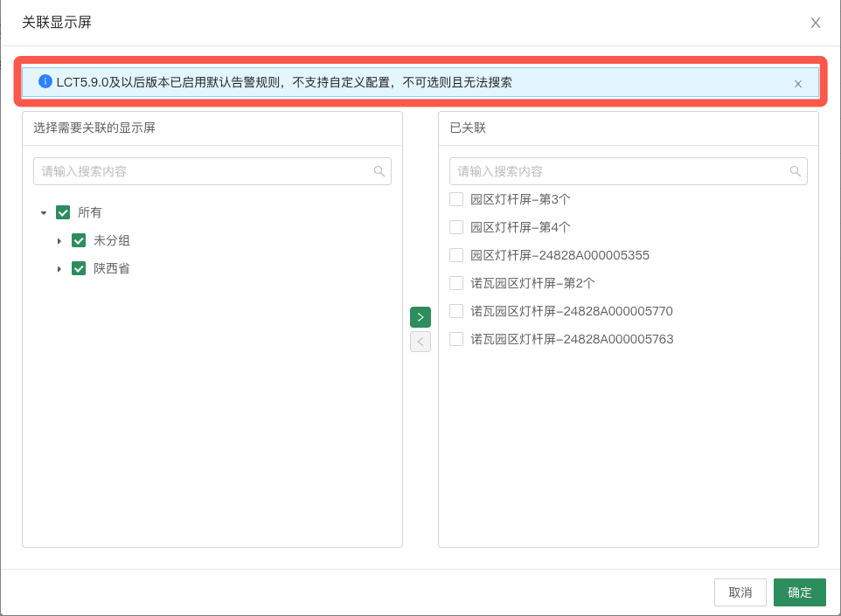The width and height of the screenshot is (841, 616).
Task: Check 园区灯杆屏-第3个 in associated list
Action: 456,199
